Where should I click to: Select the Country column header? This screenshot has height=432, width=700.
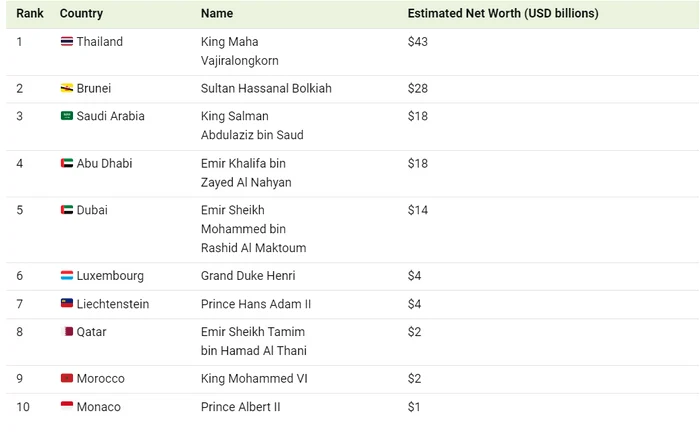[x=81, y=13]
